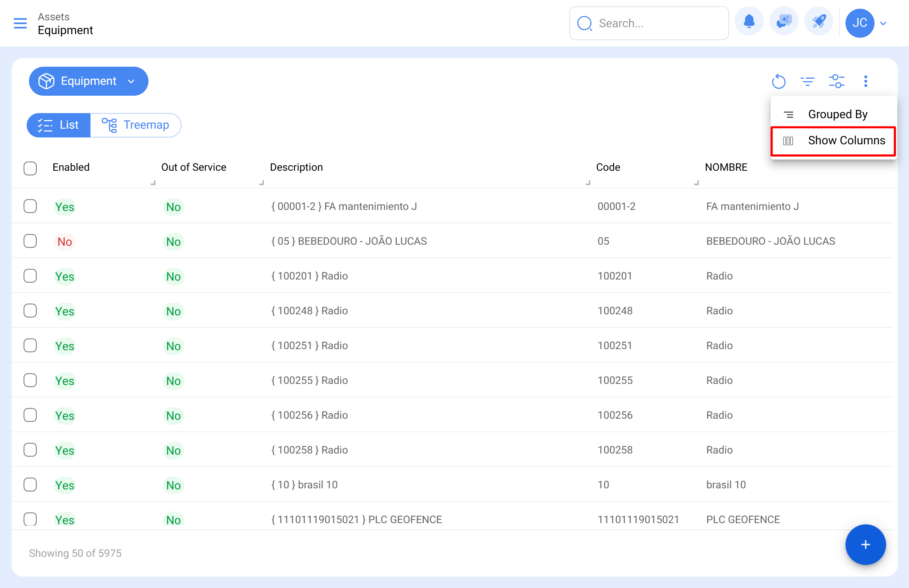
Task: Click NOMBRE cell 'brasil 10'
Action: (726, 485)
